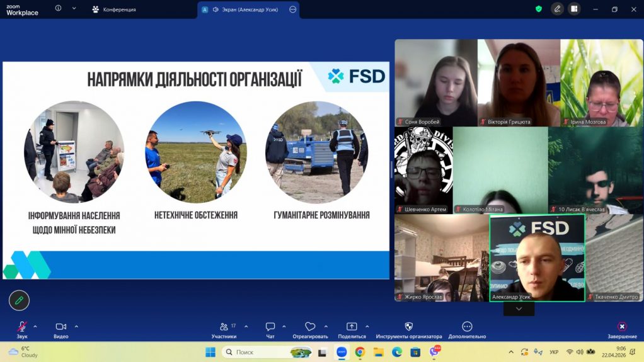This screenshot has width=644, height=362.
Task: Open the meeting info icon in title bar
Action: (59, 8)
